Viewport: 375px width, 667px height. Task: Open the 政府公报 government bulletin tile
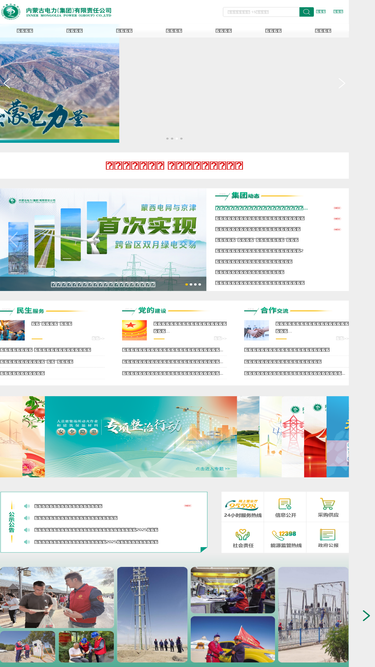click(x=328, y=538)
